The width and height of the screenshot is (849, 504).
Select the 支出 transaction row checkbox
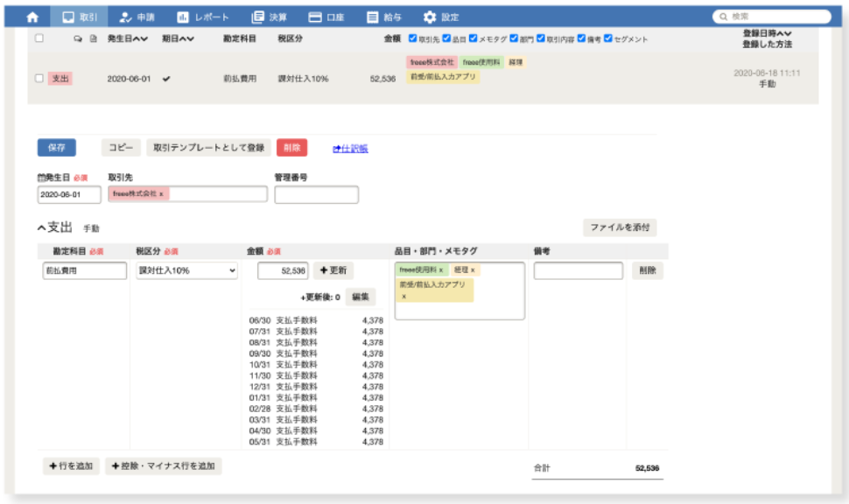[39, 78]
